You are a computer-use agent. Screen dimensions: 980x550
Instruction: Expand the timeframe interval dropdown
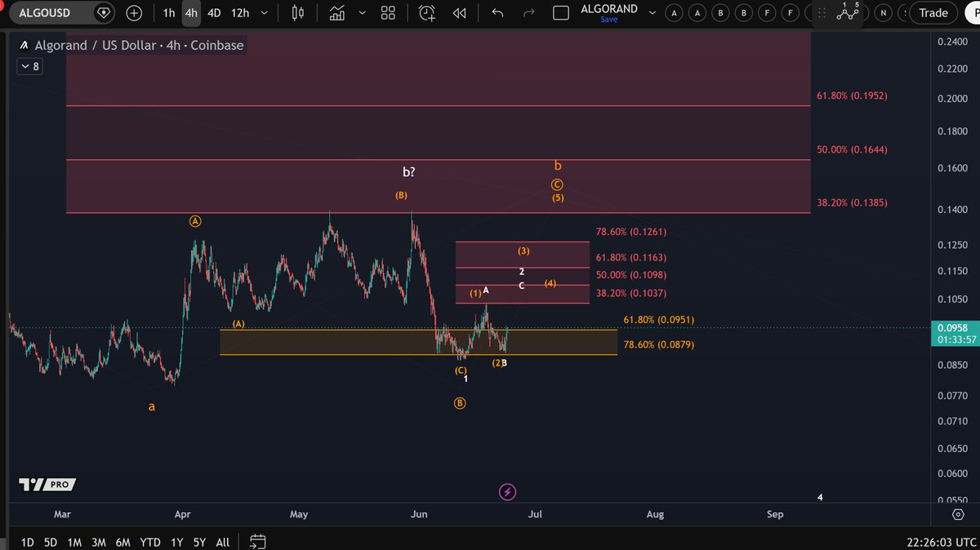(x=263, y=13)
